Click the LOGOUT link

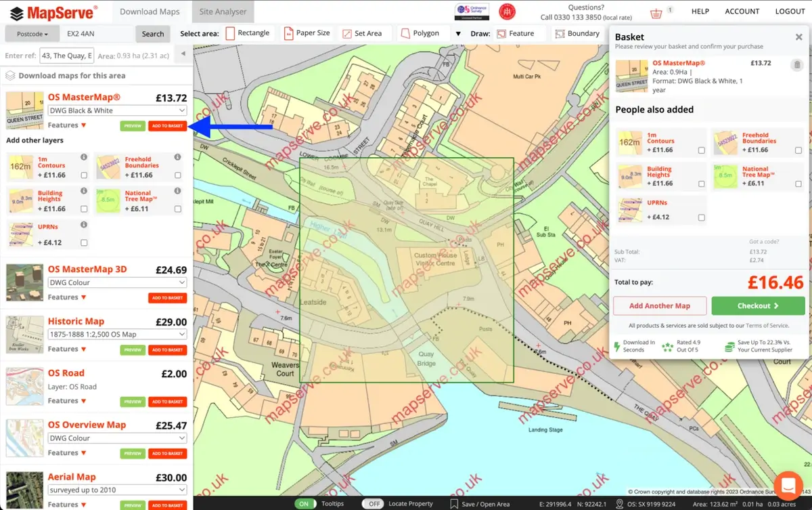tap(790, 12)
